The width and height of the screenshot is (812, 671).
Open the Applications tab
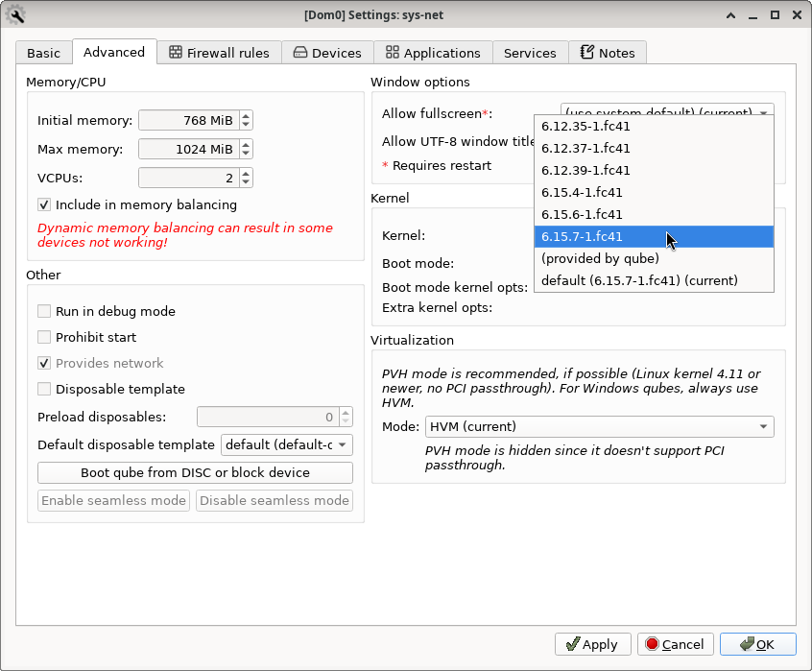pyautogui.click(x=433, y=53)
